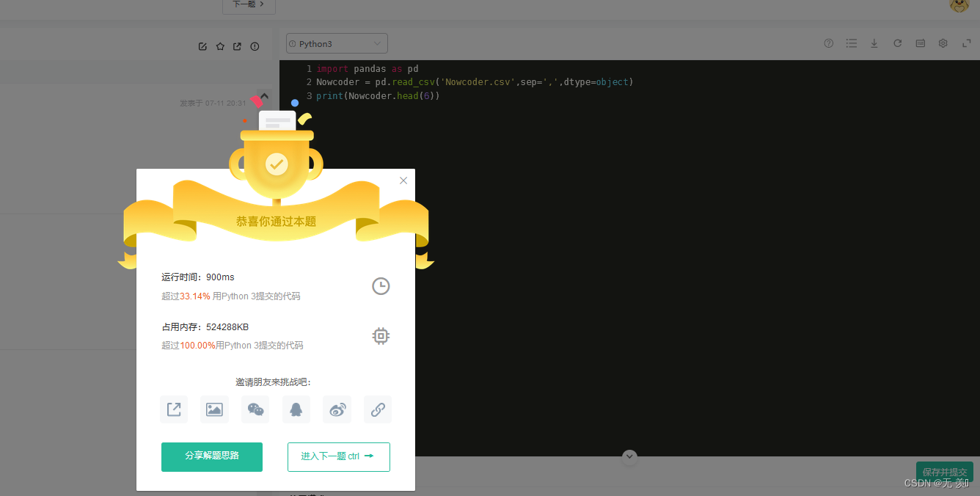The height and width of the screenshot is (496, 980).
Task: Click 下一题 at the top
Action: click(x=248, y=4)
